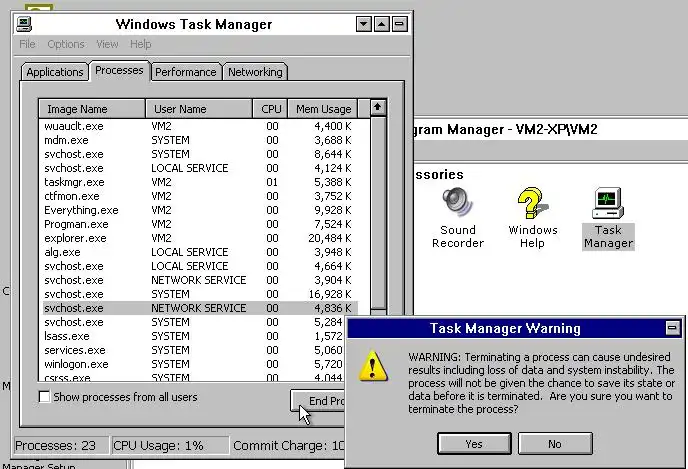Click the Task Manager Warning dialog minimize button
The width and height of the screenshot is (688, 469).
(x=672, y=328)
